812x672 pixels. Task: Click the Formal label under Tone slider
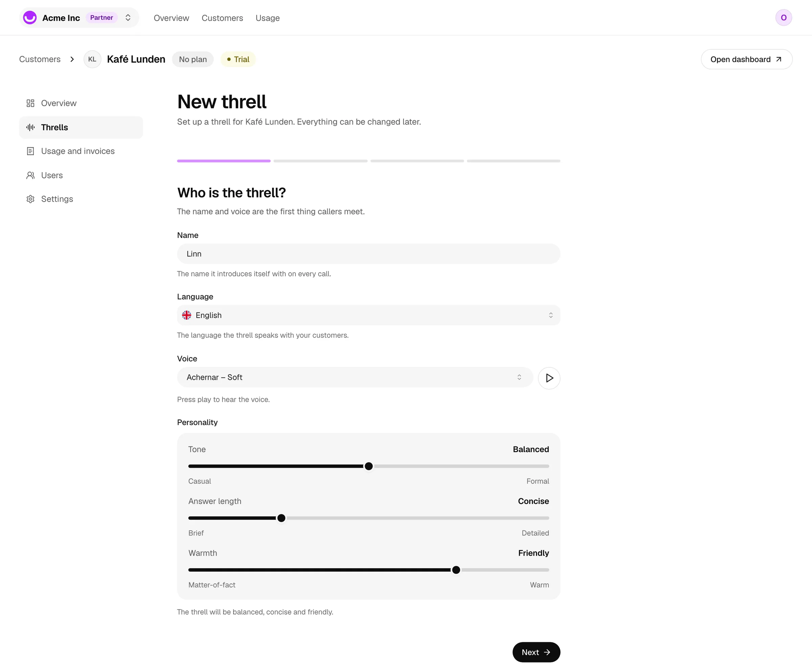pyautogui.click(x=538, y=481)
